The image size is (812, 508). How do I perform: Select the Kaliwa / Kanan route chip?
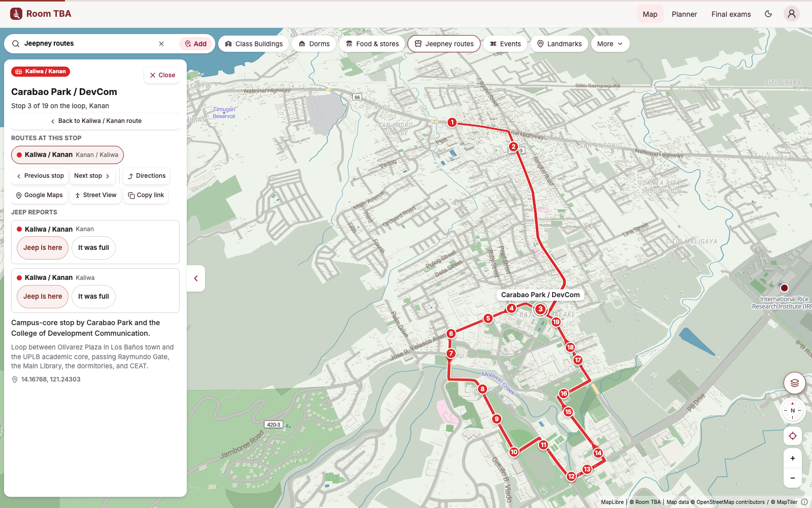coord(67,155)
